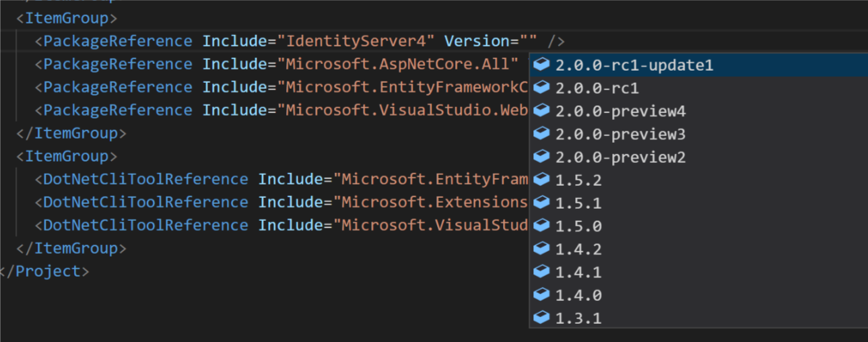Choose version 1.5.0 text

[578, 226]
